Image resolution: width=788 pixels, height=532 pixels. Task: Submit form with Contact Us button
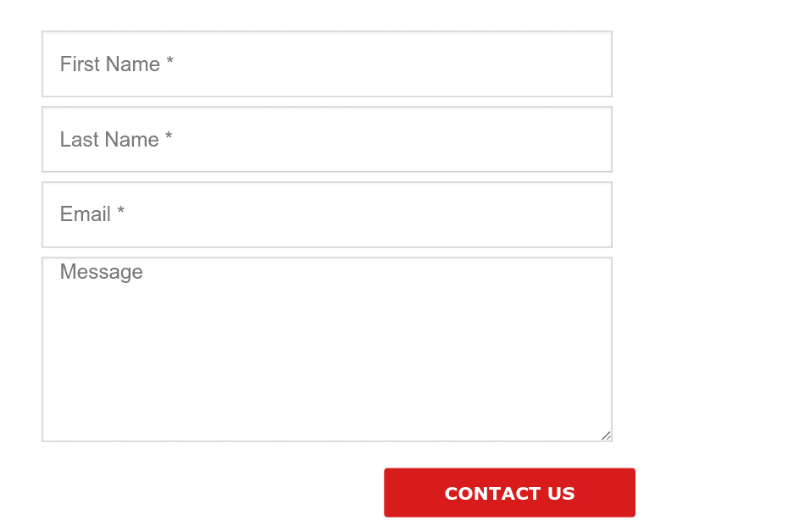coord(509,492)
